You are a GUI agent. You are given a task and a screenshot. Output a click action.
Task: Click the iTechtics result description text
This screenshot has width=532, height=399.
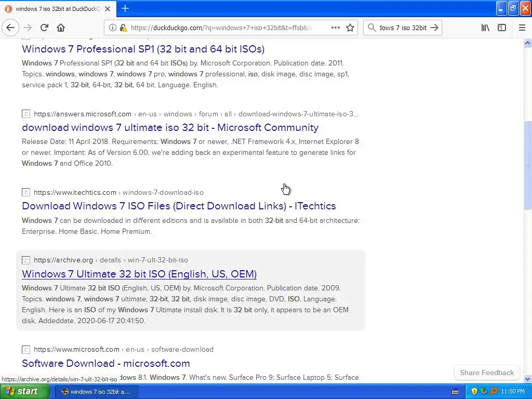pyautogui.click(x=191, y=226)
